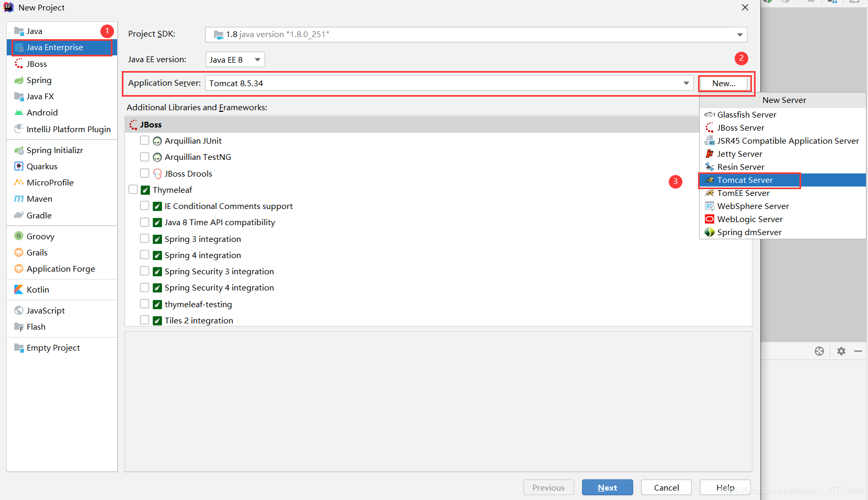Select the Java Enterprise project type
This screenshot has height=500, width=868.
pos(62,48)
